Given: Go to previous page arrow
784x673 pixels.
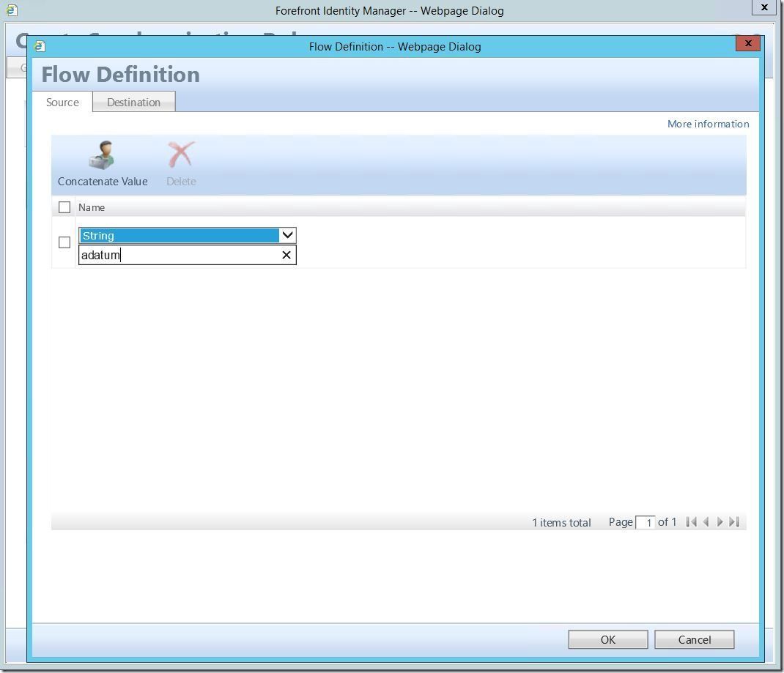Looking at the screenshot, I should pyautogui.click(x=706, y=522).
